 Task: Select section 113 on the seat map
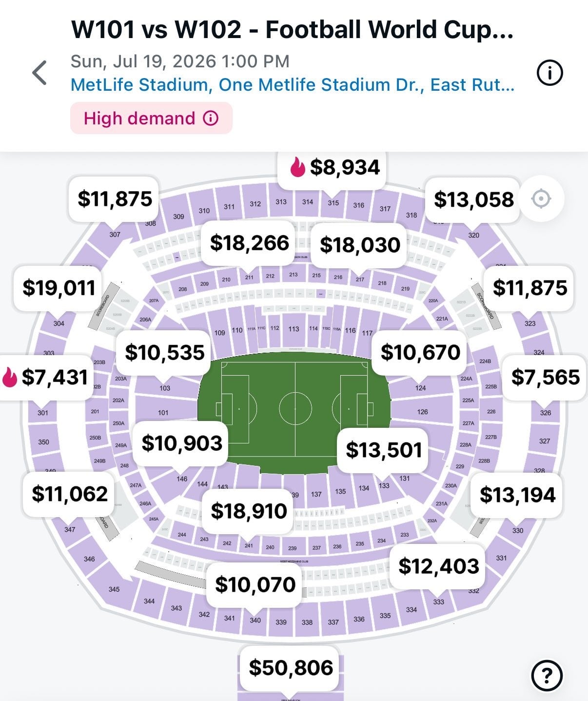point(294,329)
